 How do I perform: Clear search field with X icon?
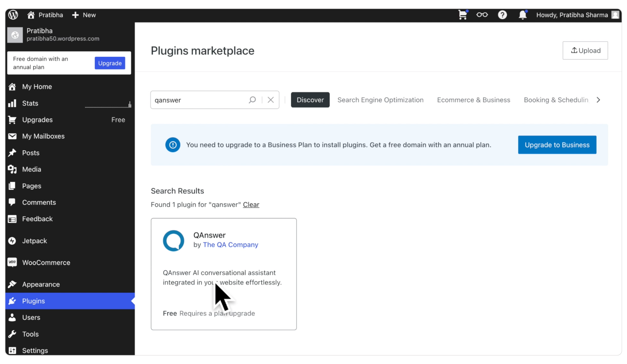click(x=271, y=100)
